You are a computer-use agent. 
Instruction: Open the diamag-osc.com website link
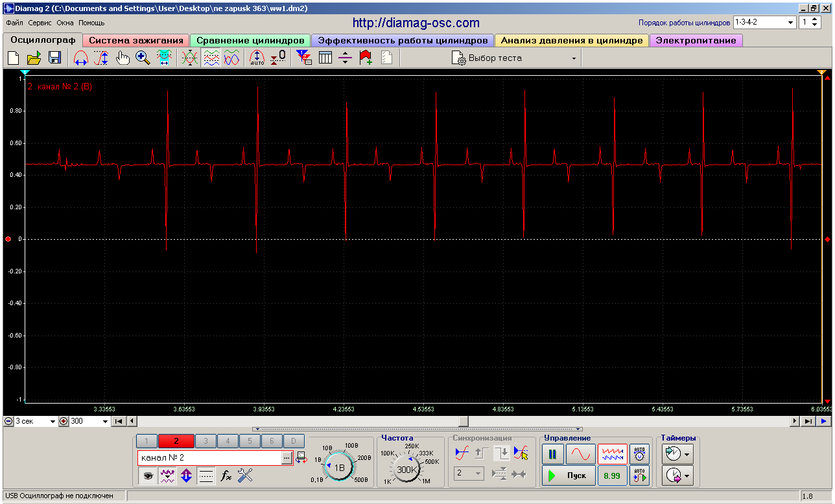click(x=416, y=23)
